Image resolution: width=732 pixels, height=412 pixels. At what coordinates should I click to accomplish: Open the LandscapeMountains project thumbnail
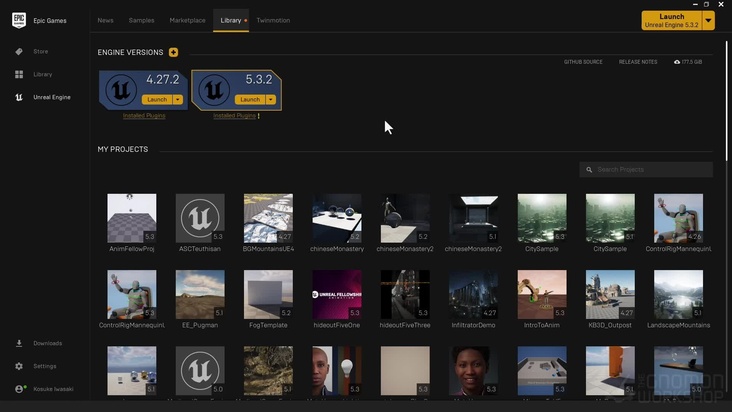click(x=678, y=294)
